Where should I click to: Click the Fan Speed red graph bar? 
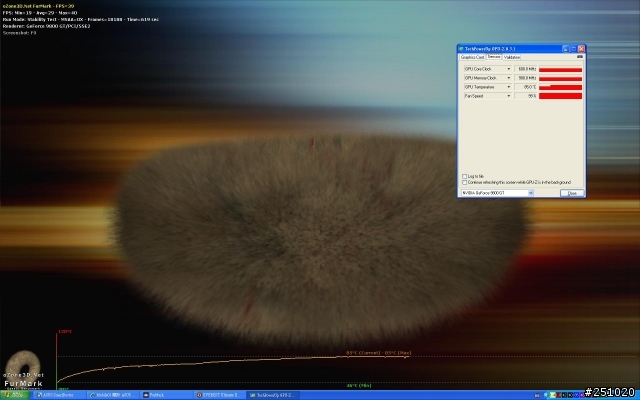pyautogui.click(x=560, y=96)
